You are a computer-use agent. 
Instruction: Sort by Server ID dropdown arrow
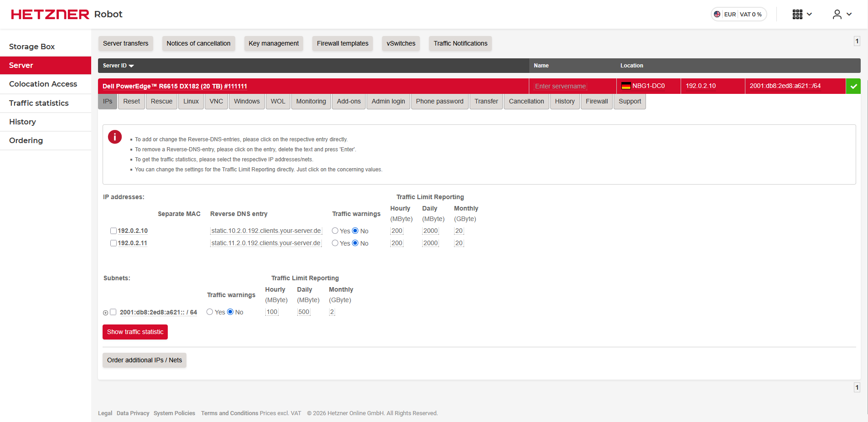pyautogui.click(x=131, y=66)
